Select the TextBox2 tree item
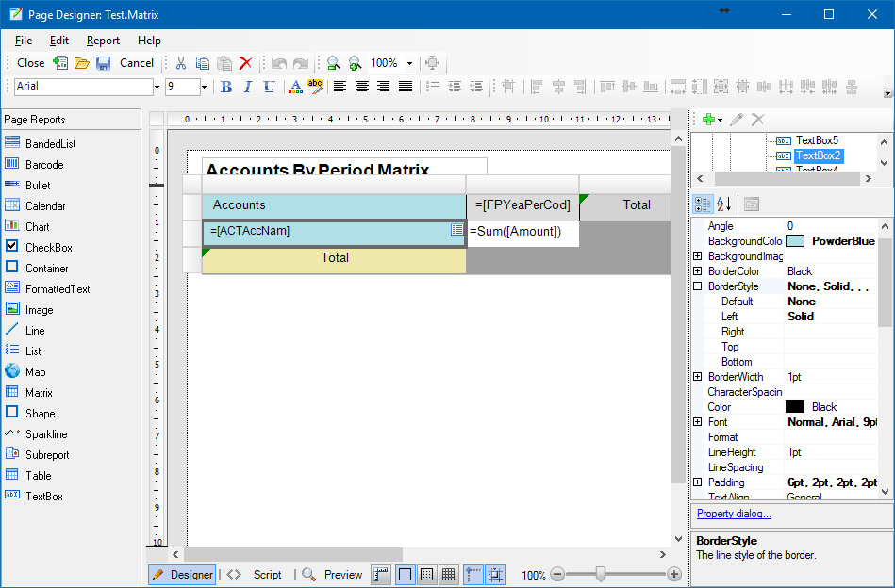 click(818, 155)
